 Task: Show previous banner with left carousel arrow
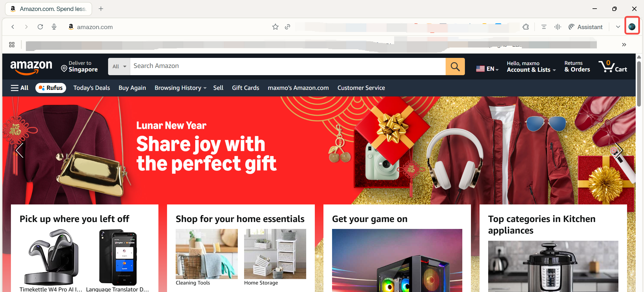[20, 150]
